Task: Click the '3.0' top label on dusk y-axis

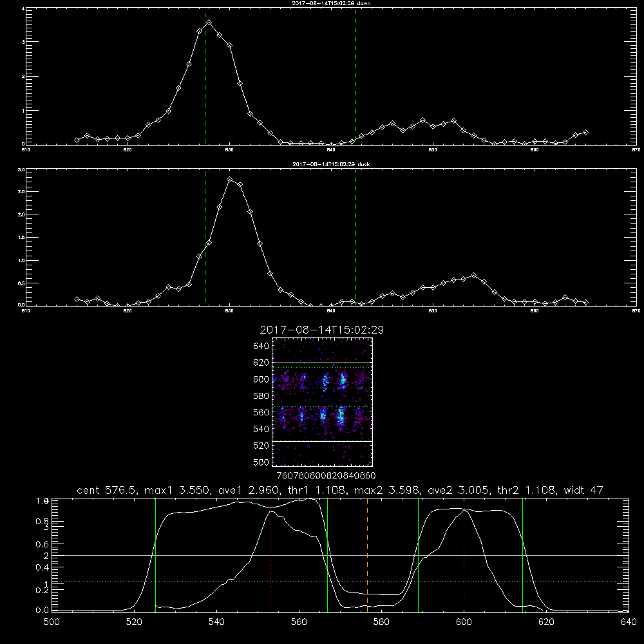Action: click(21, 169)
